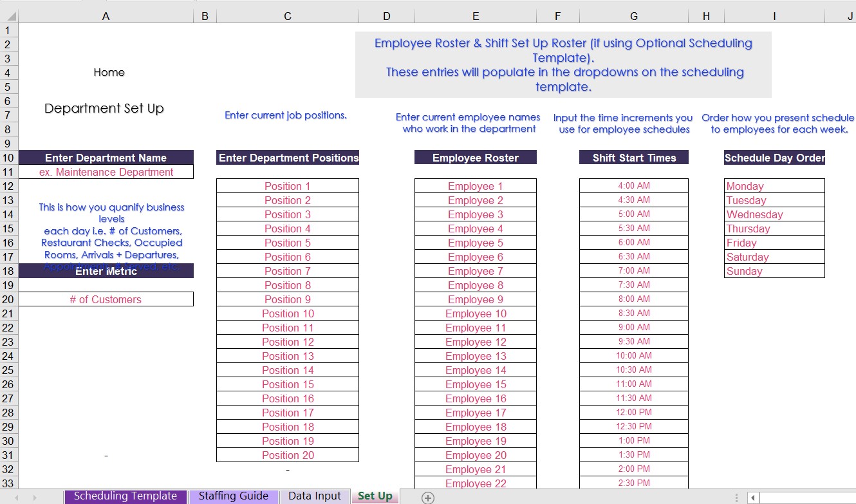
Task: Select row 20 header
Action: pos(9,299)
